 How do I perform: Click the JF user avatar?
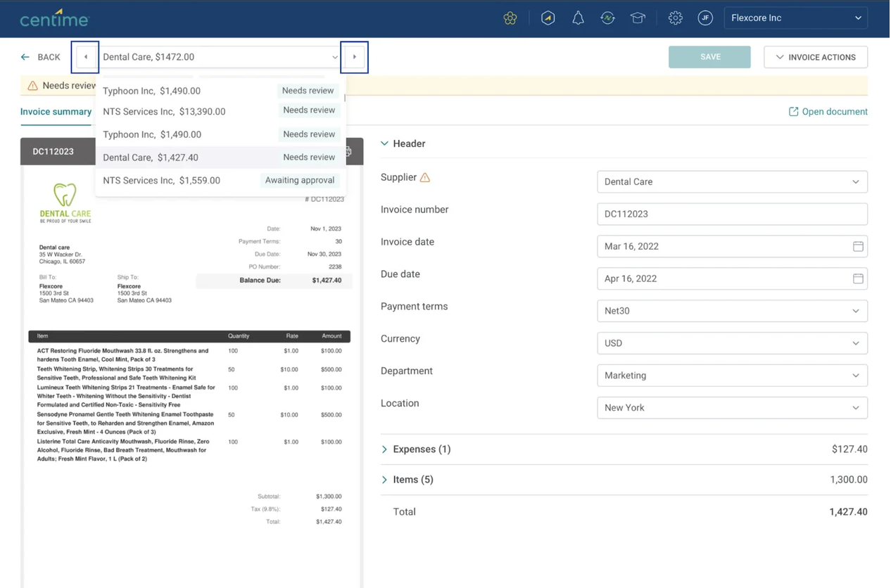705,18
